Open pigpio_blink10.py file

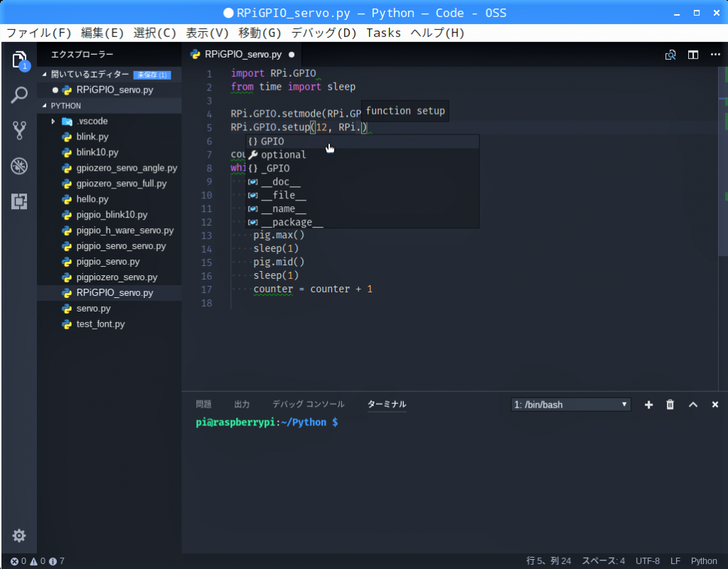pos(109,215)
